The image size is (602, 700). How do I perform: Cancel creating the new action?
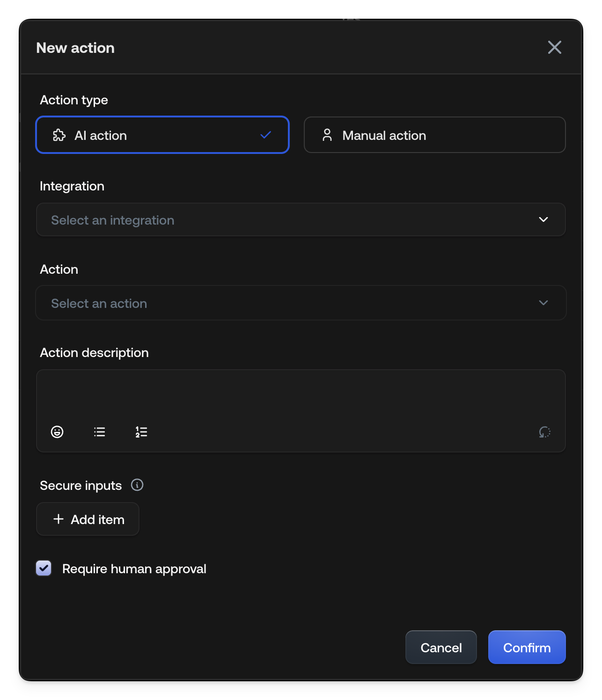(x=440, y=647)
